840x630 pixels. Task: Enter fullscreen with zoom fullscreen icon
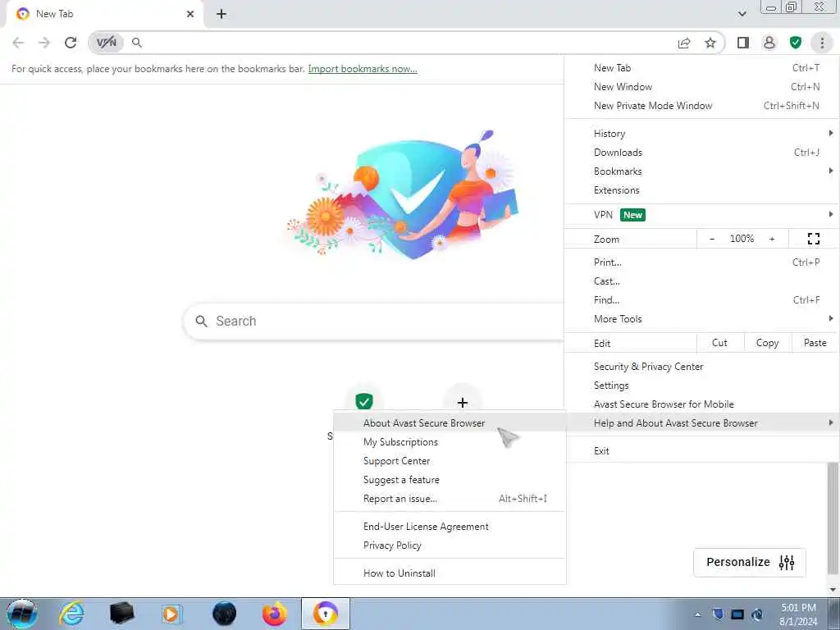[813, 239]
